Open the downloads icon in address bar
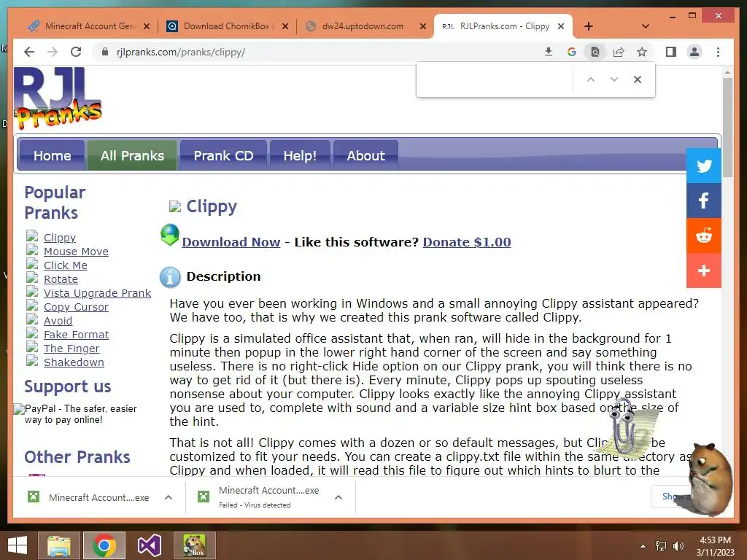Screen dimensions: 747x560 [549, 52]
